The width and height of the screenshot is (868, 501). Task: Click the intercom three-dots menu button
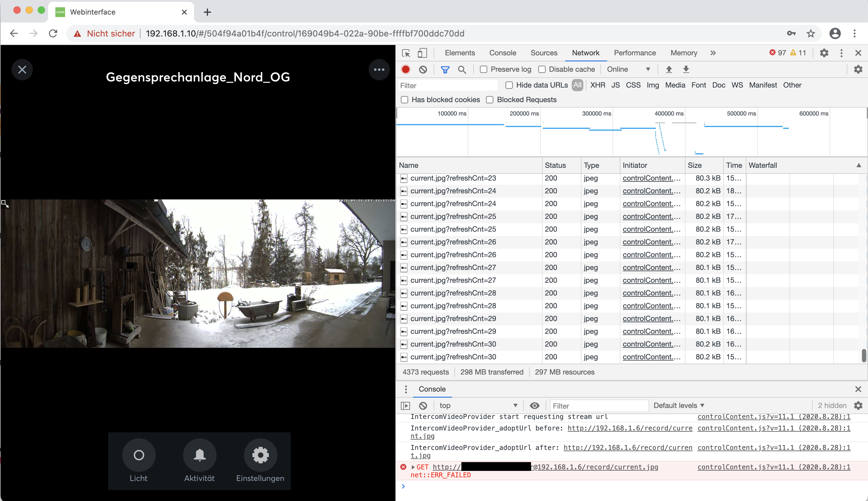[379, 70]
